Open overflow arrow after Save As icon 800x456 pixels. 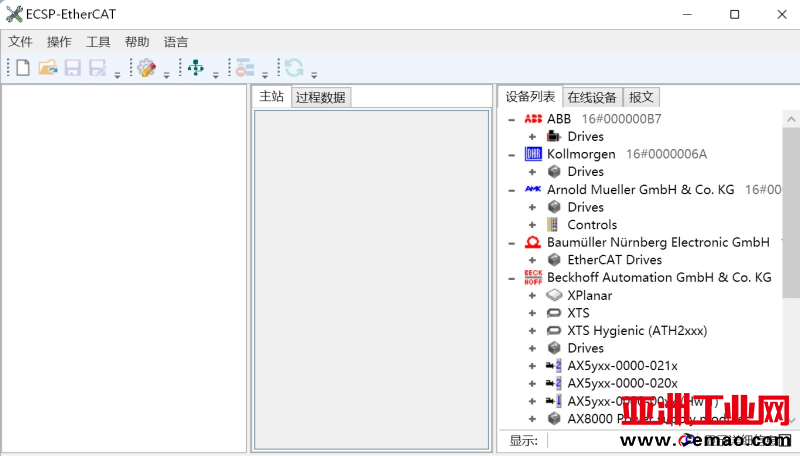pos(117,75)
